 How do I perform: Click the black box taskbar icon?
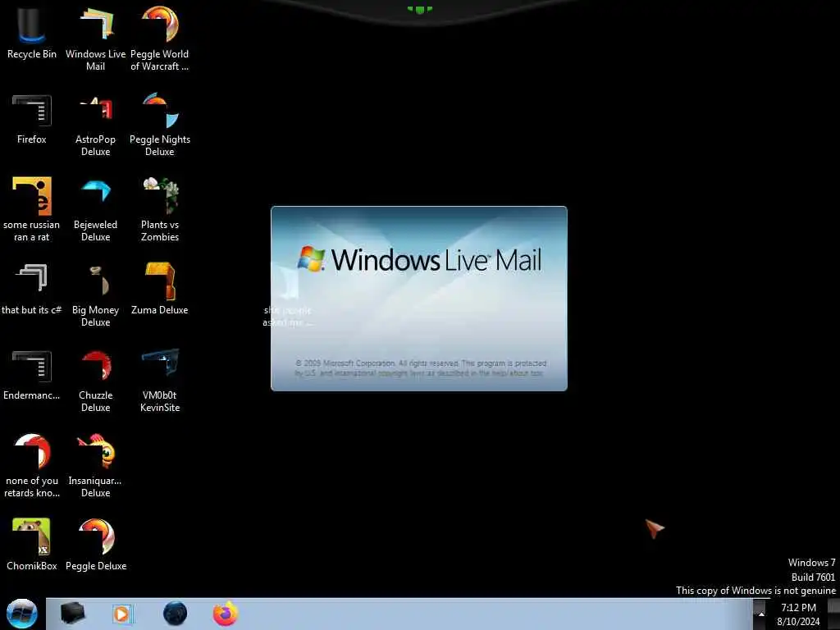[72, 614]
